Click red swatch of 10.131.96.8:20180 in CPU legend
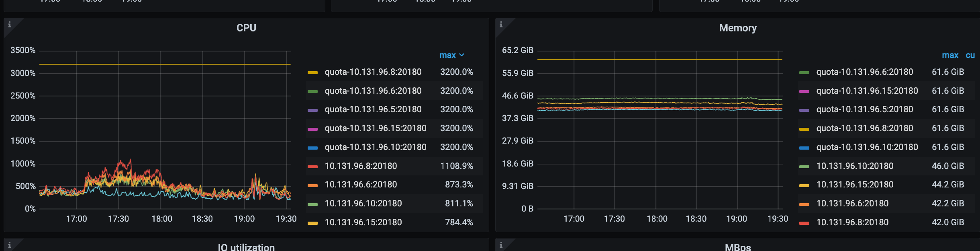 point(312,166)
